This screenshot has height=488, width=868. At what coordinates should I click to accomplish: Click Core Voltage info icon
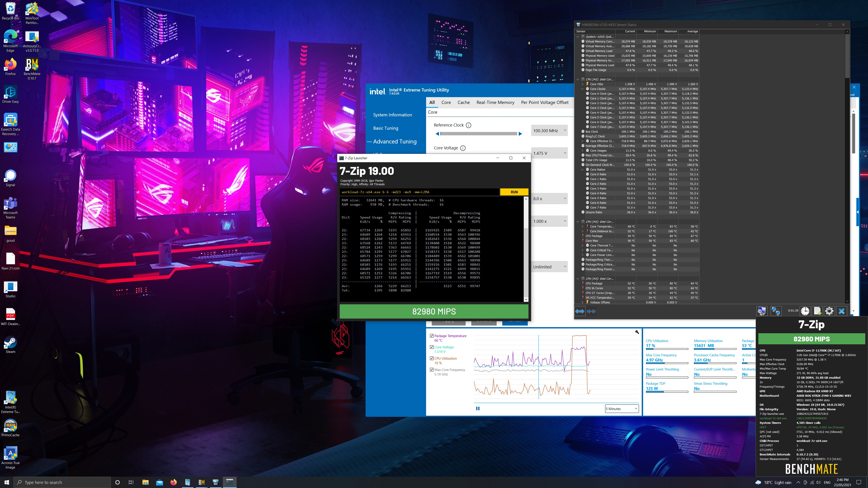(463, 148)
